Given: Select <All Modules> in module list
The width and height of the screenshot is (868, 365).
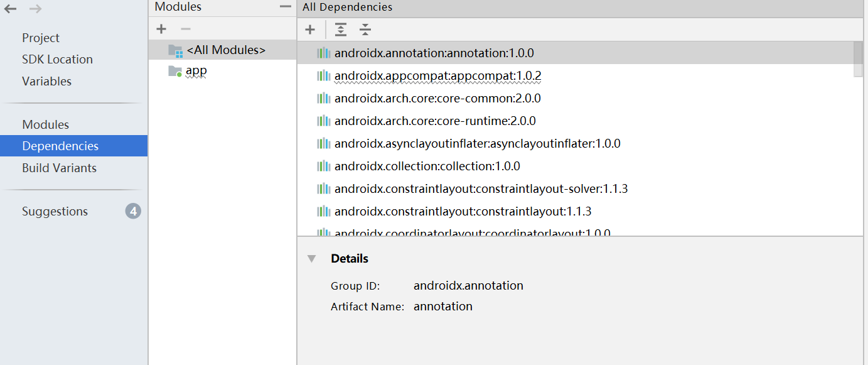Looking at the screenshot, I should (222, 50).
